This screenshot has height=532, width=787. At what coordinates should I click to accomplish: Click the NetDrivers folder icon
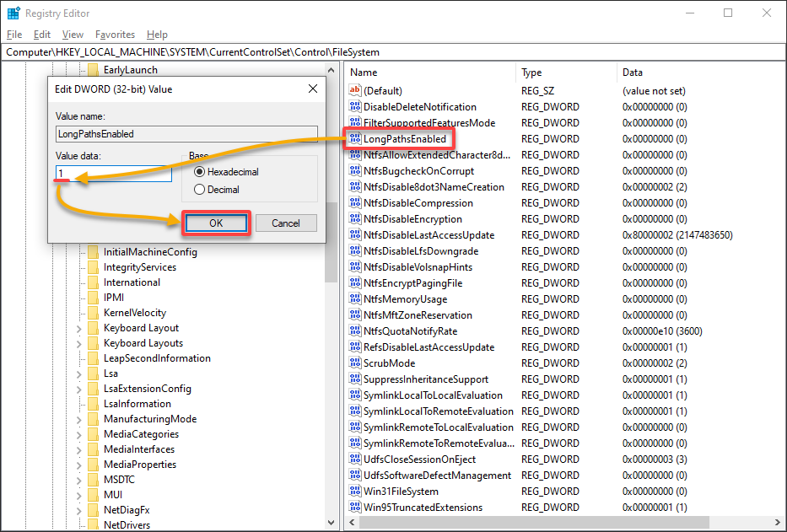click(94, 525)
